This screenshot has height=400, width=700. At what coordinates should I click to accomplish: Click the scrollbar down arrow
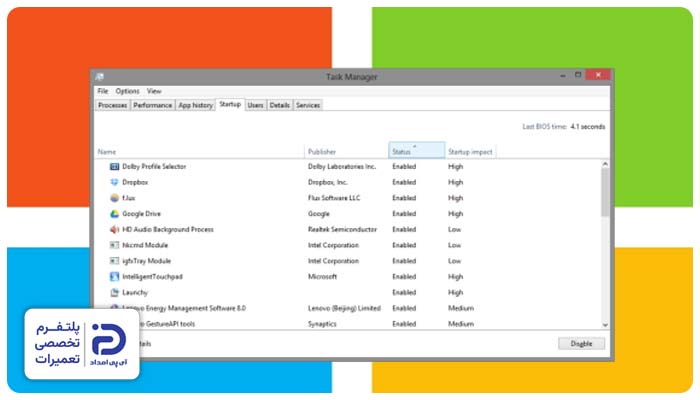(605, 325)
